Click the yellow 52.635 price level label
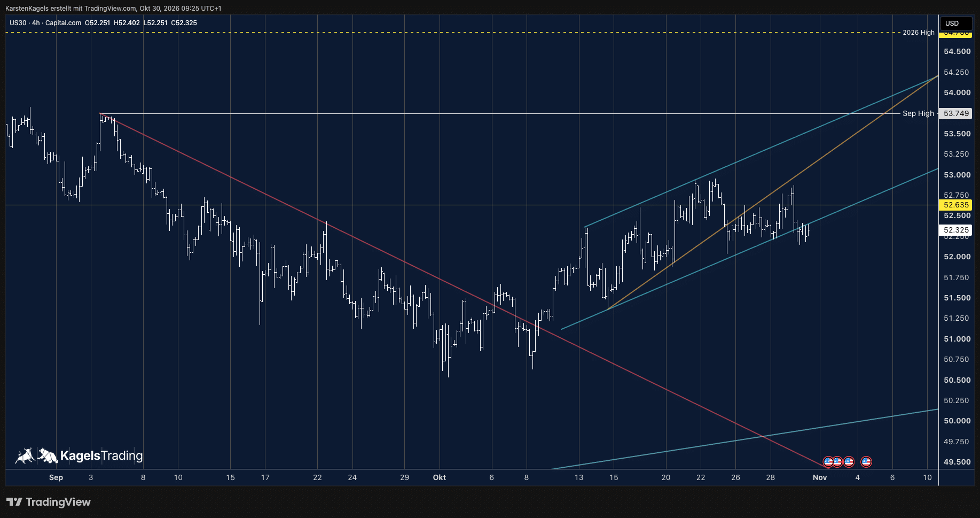The image size is (980, 518). [956, 205]
